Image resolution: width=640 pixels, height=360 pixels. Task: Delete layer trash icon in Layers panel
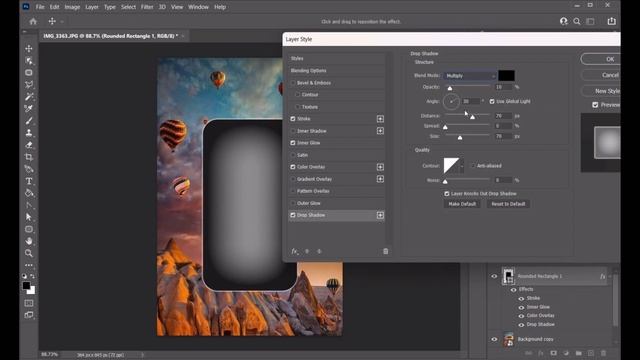603,353
